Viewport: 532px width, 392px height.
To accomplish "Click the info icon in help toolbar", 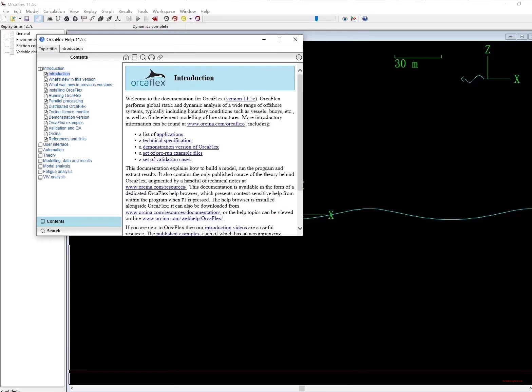I will point(299,57).
